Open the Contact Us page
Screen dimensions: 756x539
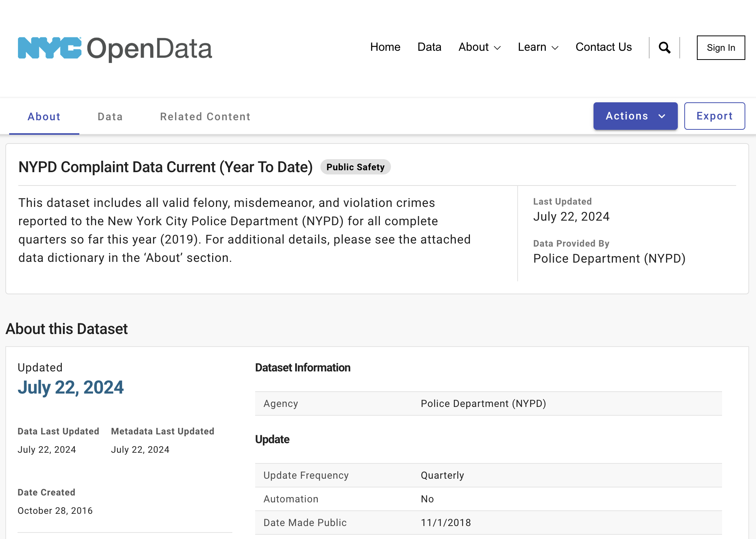coord(603,47)
